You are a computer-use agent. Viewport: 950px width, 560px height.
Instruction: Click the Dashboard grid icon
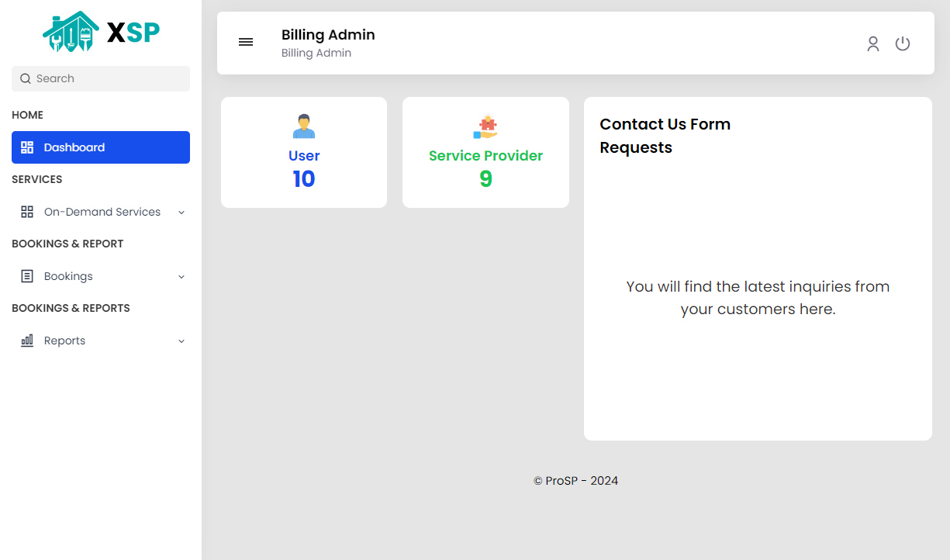(27, 147)
